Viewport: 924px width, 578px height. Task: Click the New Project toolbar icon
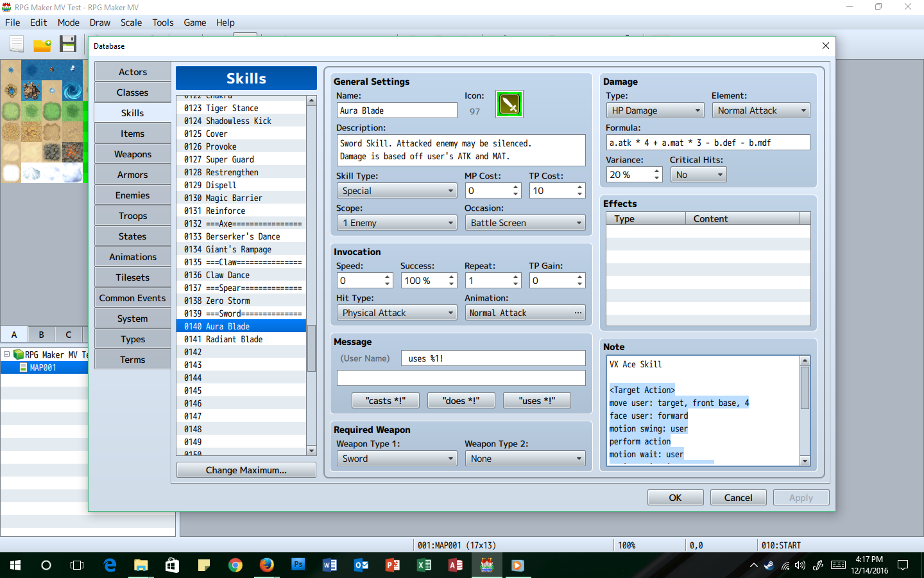tap(17, 44)
